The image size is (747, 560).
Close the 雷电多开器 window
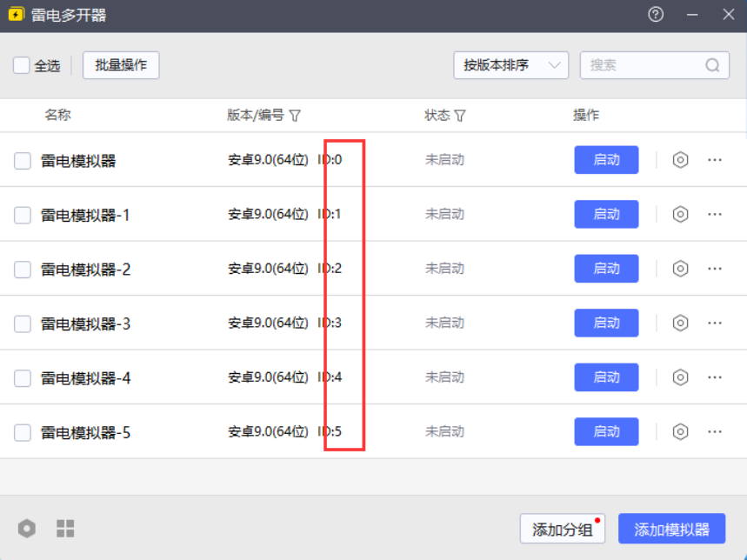coord(729,14)
